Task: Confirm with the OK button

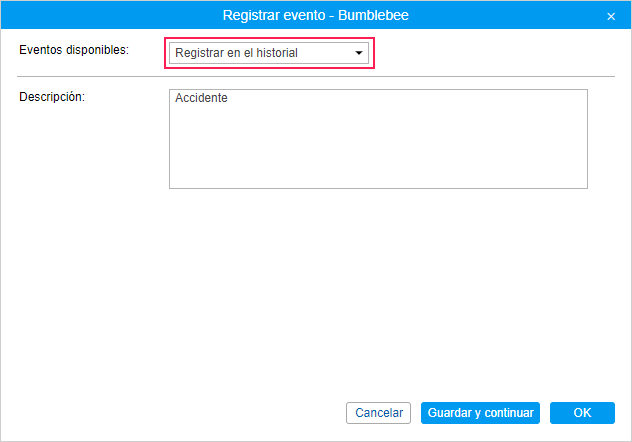Action: [x=582, y=413]
